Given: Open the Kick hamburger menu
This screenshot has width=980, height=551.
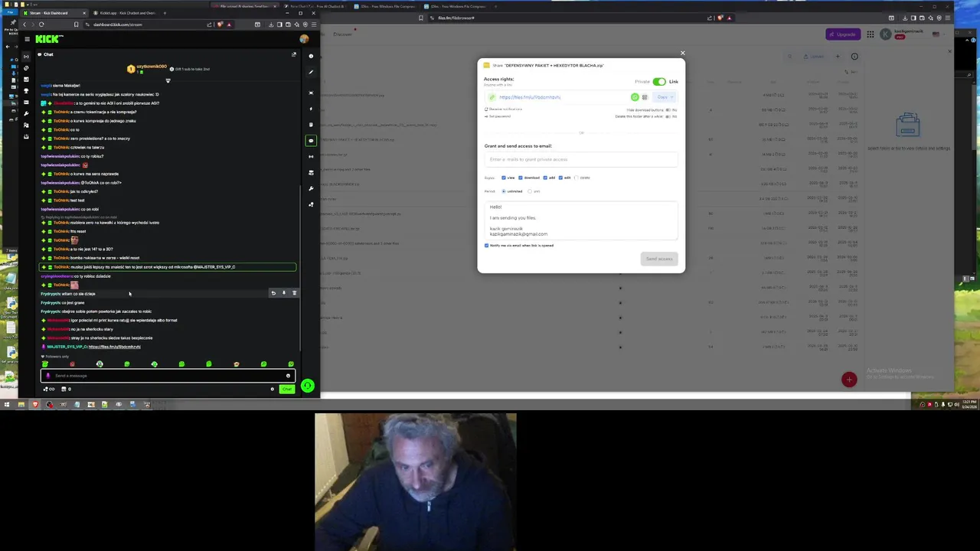Looking at the screenshot, I should point(27,39).
